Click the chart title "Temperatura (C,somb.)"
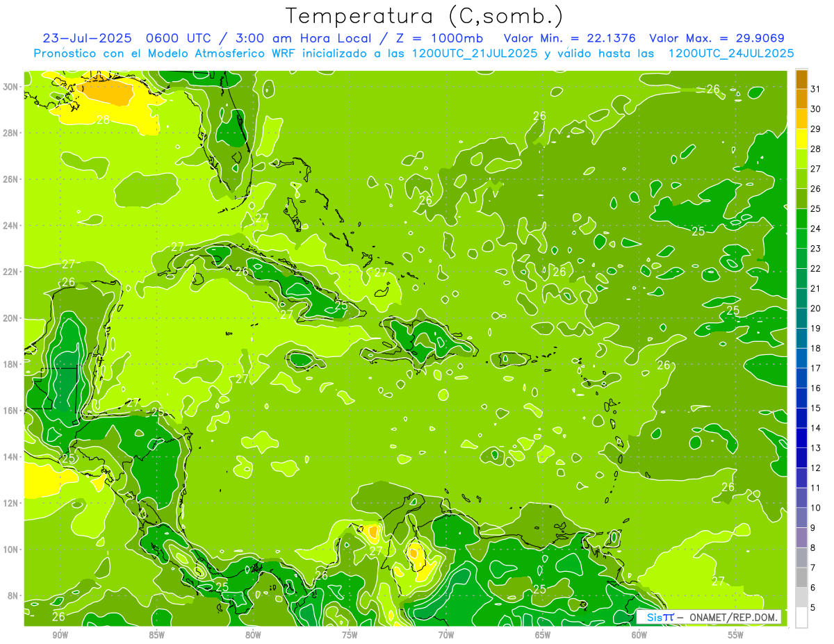Screen dimensions: 834x644 click(425, 16)
